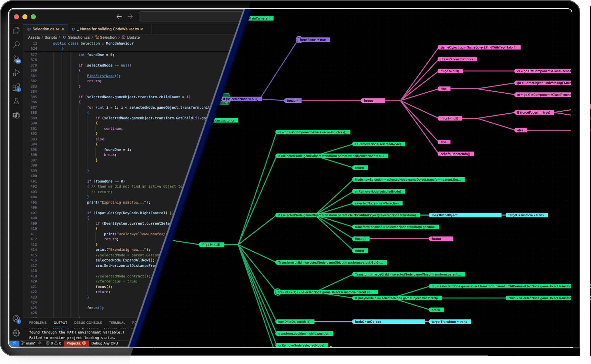The height and width of the screenshot is (364, 591).
Task: Open the Run and Debug icon
Action: 16,73
